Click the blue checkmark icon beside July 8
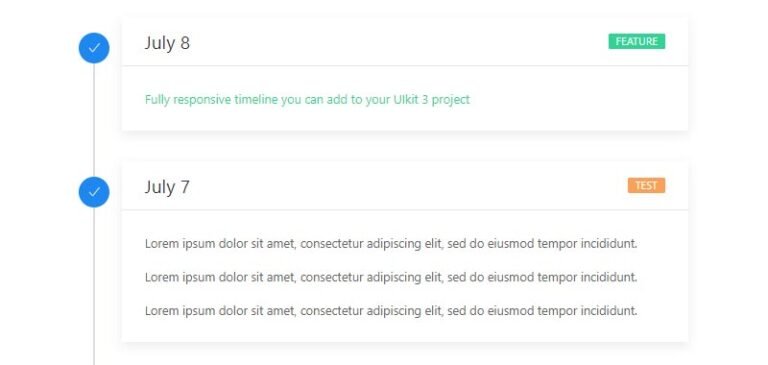The image size is (768, 365). (x=94, y=48)
